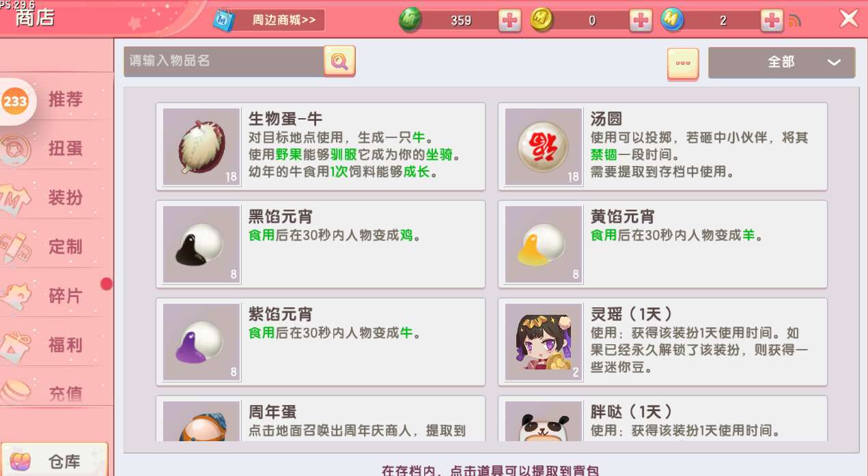Click the orange RSS feed icon
The height and width of the screenshot is (476, 868).
pyautogui.click(x=794, y=21)
